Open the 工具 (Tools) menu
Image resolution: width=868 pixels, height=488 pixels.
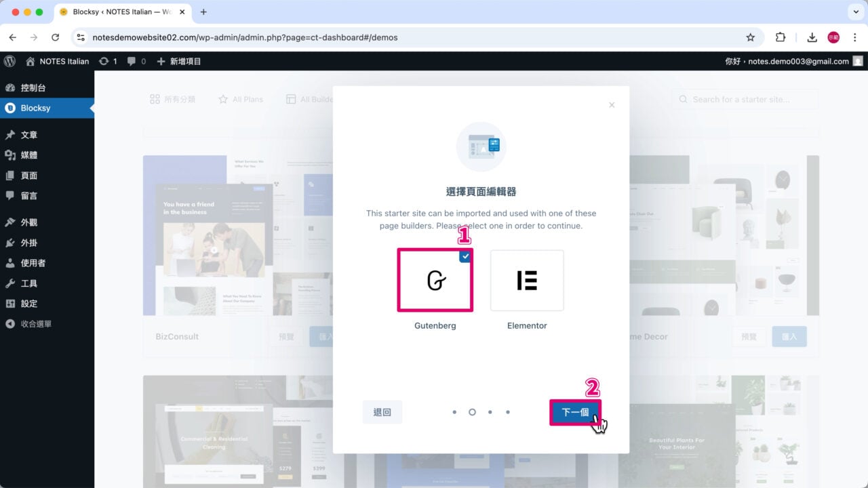point(31,283)
